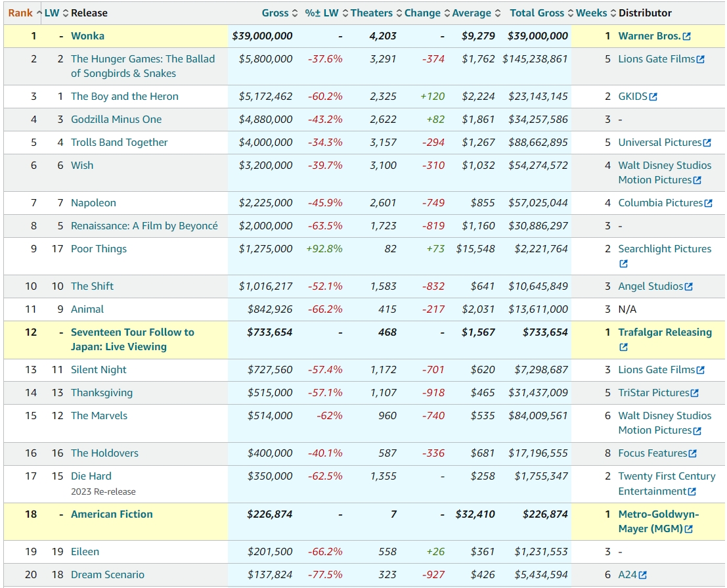Screen dimensions: 727x588
Task: Sort table by Rank column
Action: pos(24,13)
